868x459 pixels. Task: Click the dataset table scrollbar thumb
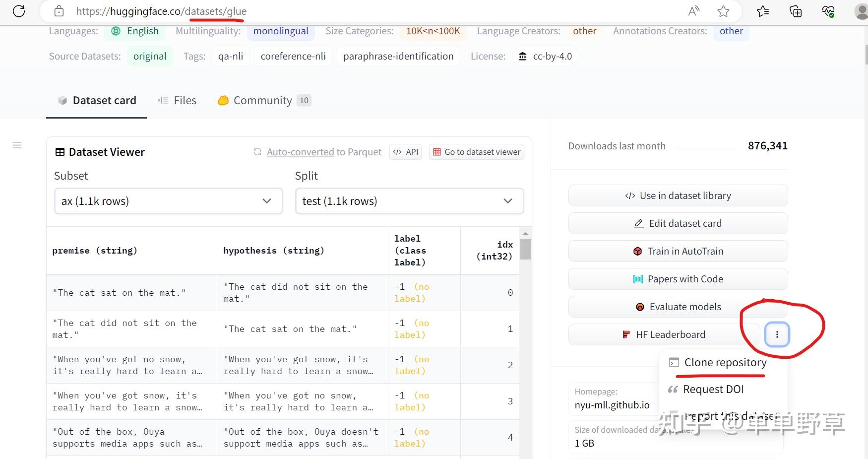pyautogui.click(x=525, y=249)
